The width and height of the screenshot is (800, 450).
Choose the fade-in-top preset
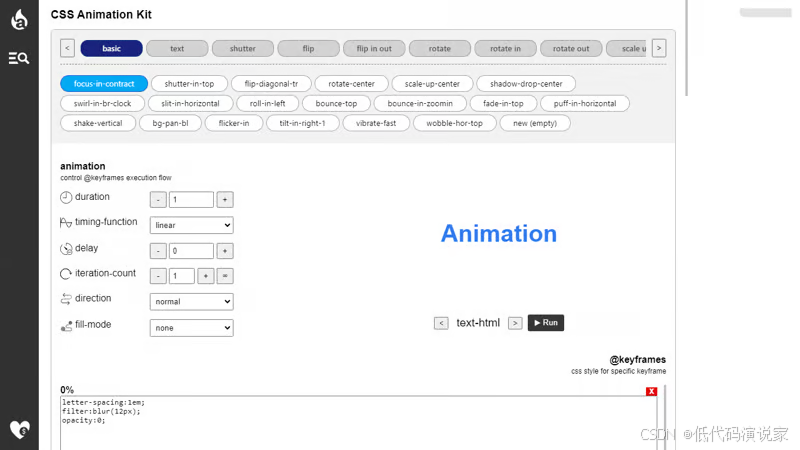[503, 104]
